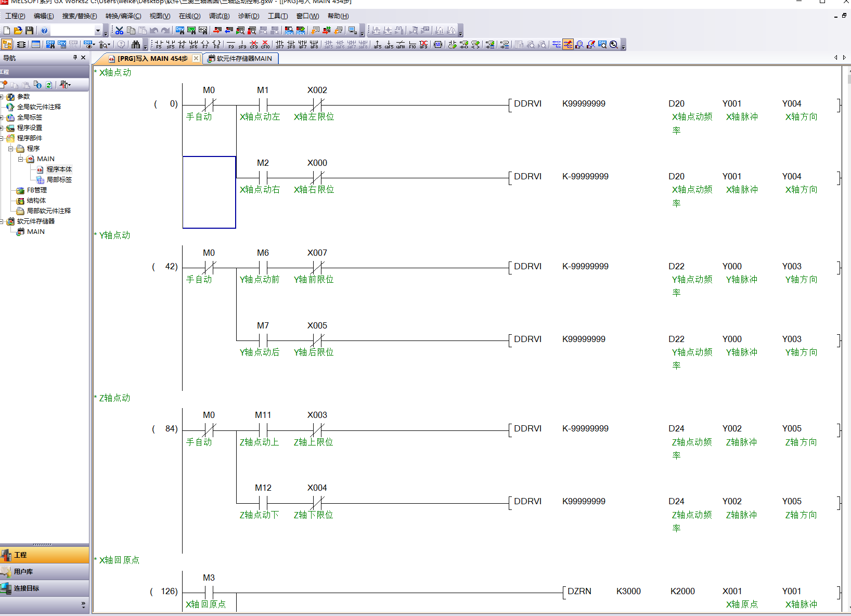
Task: Select 局部软元件注释 in project tree
Action: tap(49, 211)
